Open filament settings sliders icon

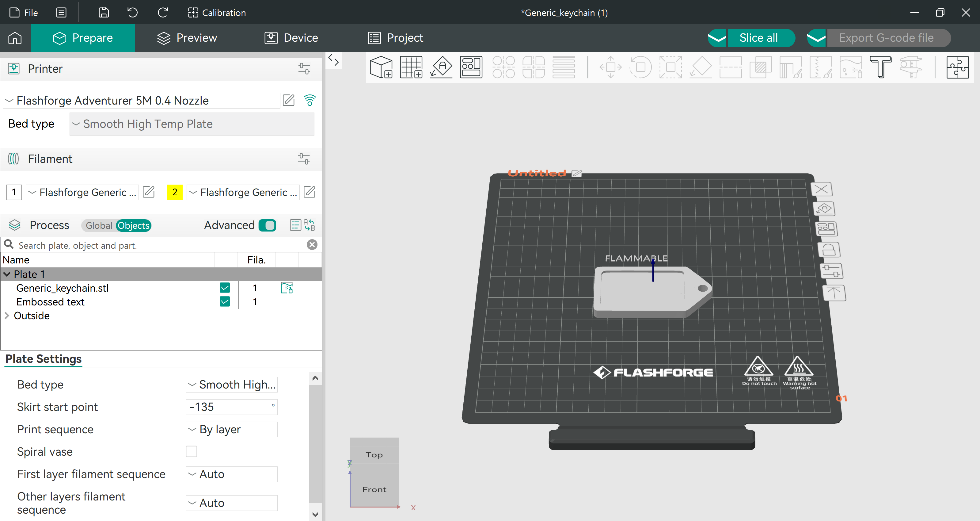point(304,159)
